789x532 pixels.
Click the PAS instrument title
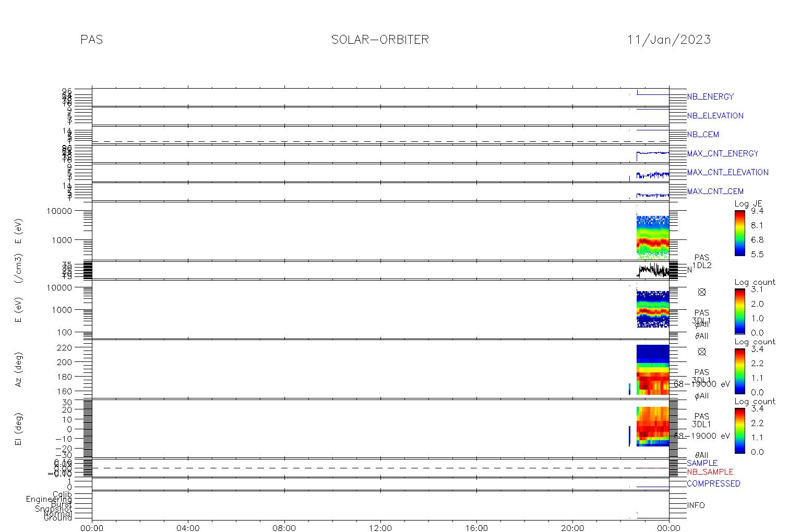point(92,40)
